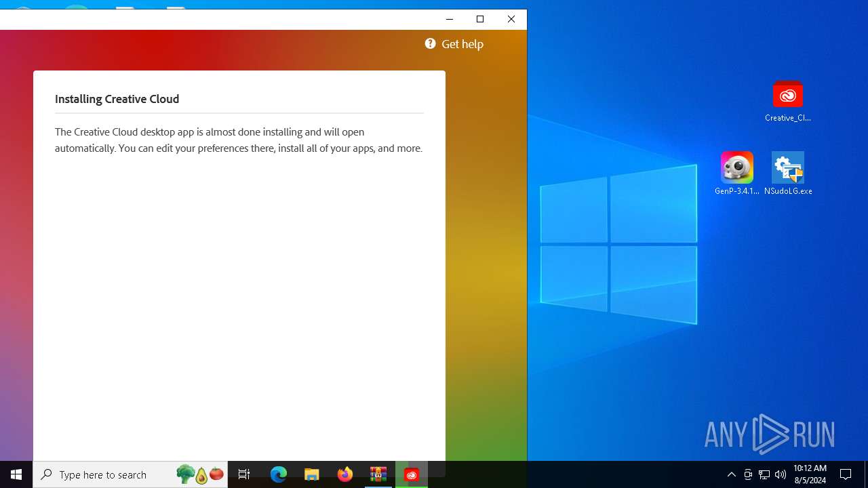Minimize the Creative Cloud installer window

pos(449,19)
